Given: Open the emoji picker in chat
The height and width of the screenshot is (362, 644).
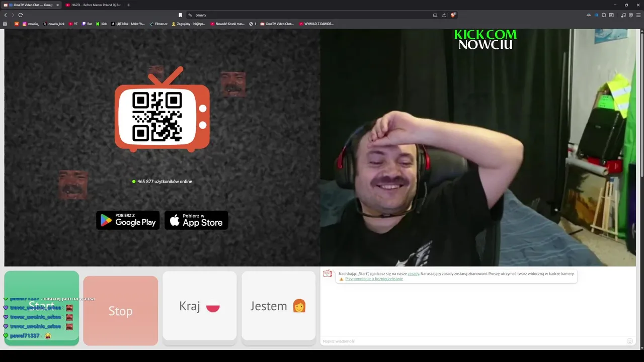Looking at the screenshot, I should pyautogui.click(x=629, y=341).
